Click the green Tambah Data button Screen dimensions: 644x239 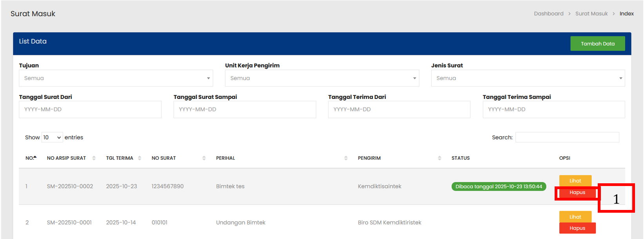[x=597, y=44]
